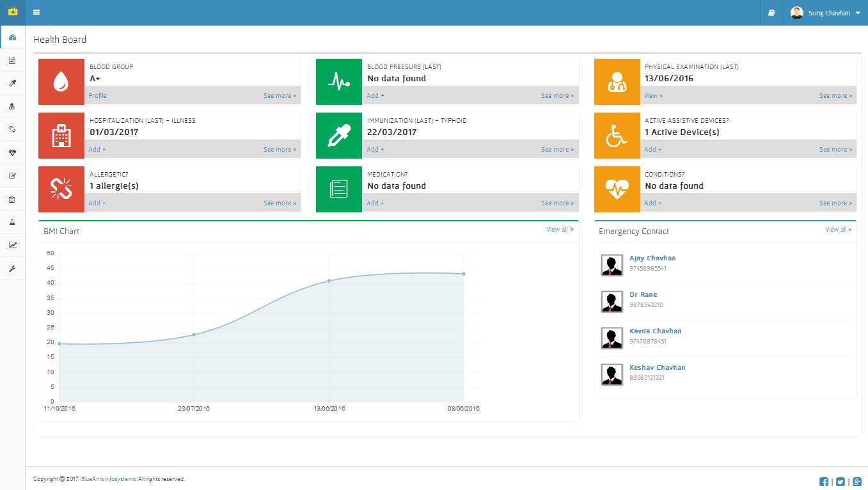Open the Twitter icon in the footer
This screenshot has width=868, height=490.
pos(840,482)
